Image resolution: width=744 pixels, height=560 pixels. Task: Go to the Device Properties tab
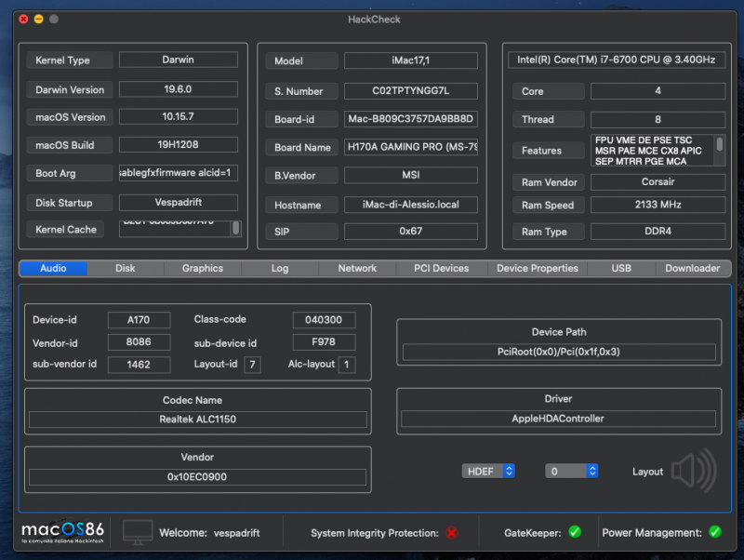pos(538,268)
